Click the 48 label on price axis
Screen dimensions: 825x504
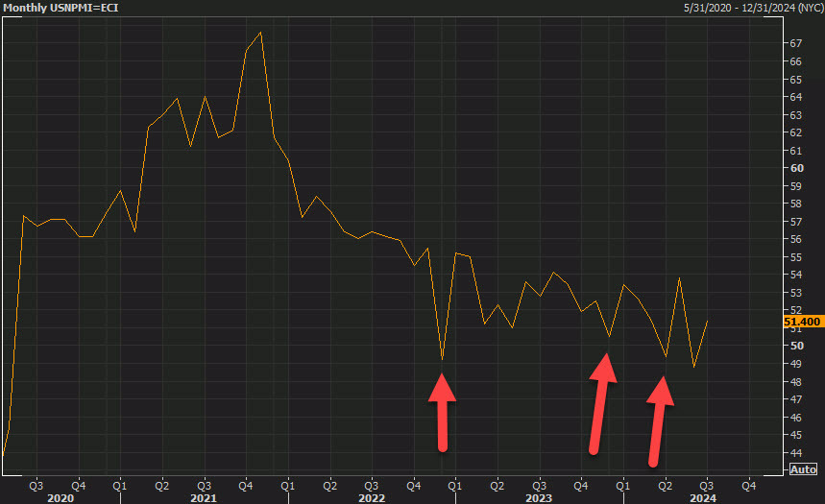[x=796, y=382]
